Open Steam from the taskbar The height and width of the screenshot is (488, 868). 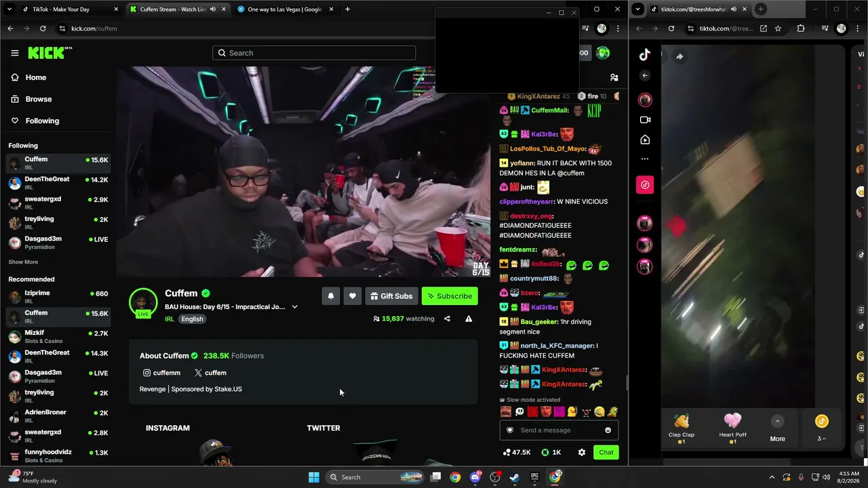click(515, 477)
